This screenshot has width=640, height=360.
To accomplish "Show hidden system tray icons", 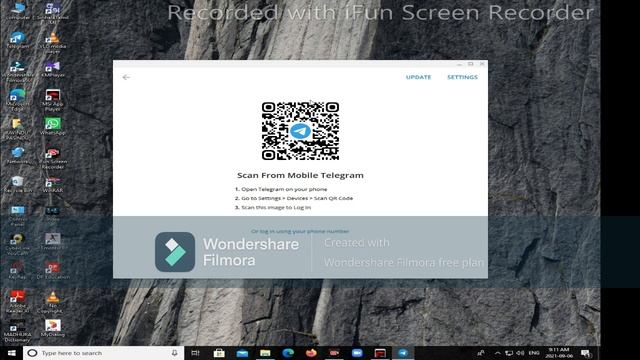I will (498, 353).
